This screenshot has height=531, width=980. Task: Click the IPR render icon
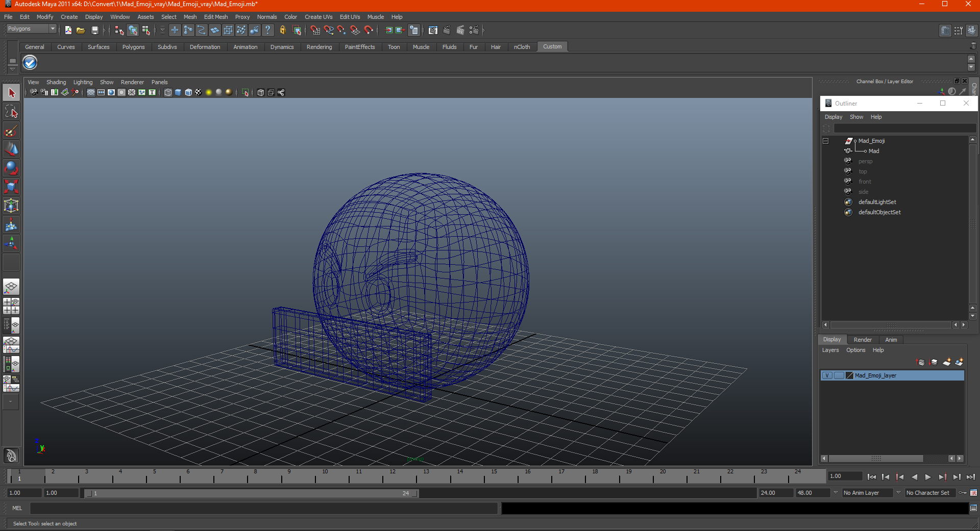pyautogui.click(x=460, y=31)
